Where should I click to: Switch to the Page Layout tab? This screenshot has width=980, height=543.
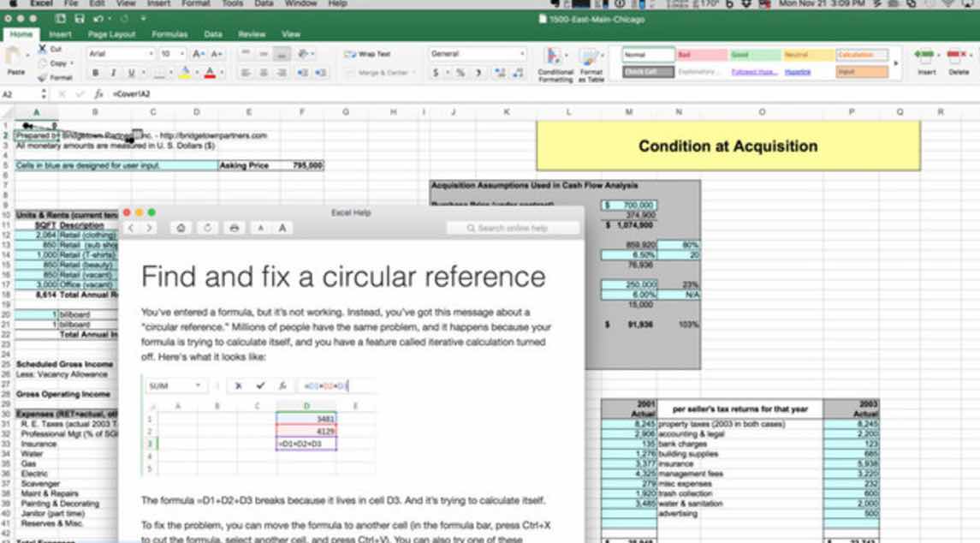click(111, 34)
